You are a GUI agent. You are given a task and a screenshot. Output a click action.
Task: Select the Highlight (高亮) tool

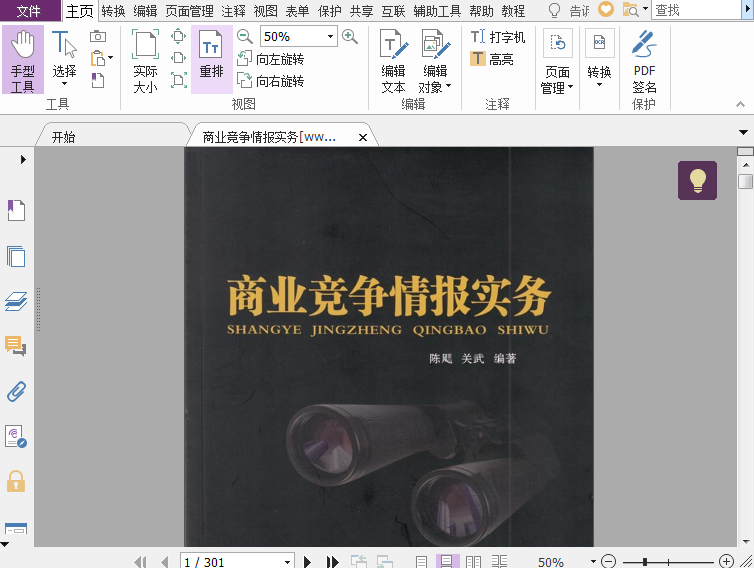(492, 59)
